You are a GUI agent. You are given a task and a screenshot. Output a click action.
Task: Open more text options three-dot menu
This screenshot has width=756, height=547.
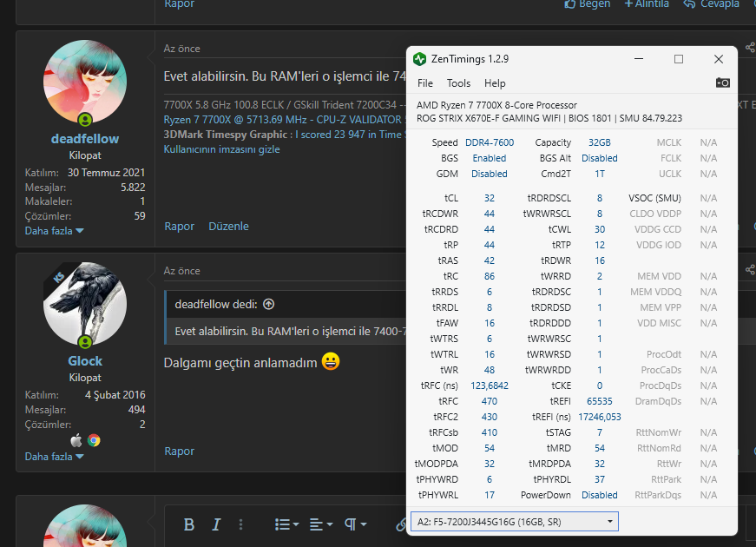[x=240, y=524]
